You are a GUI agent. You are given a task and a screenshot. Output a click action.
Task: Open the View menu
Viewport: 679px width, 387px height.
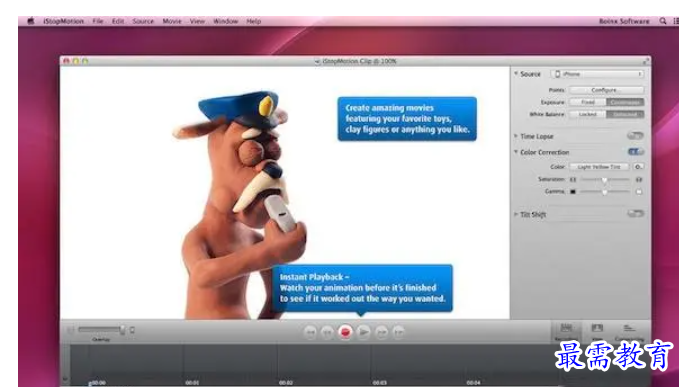point(197,21)
